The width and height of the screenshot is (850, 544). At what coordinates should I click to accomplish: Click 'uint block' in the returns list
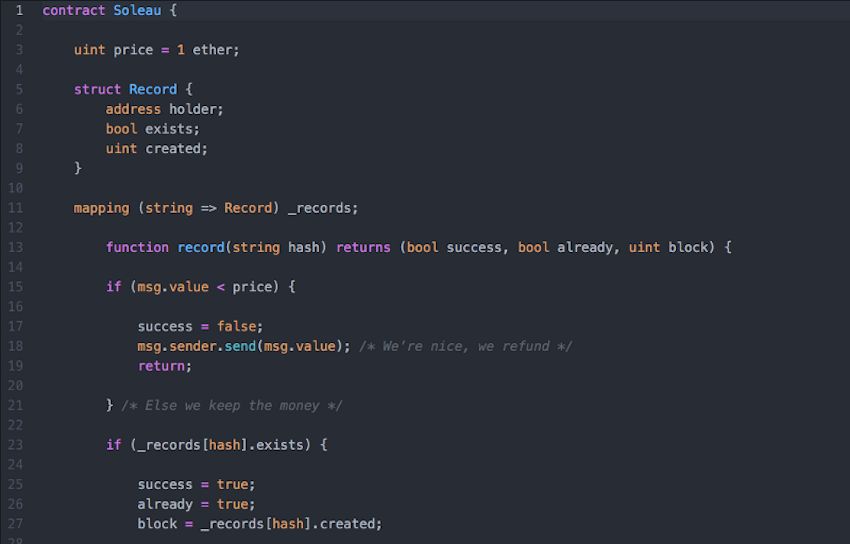(x=668, y=247)
